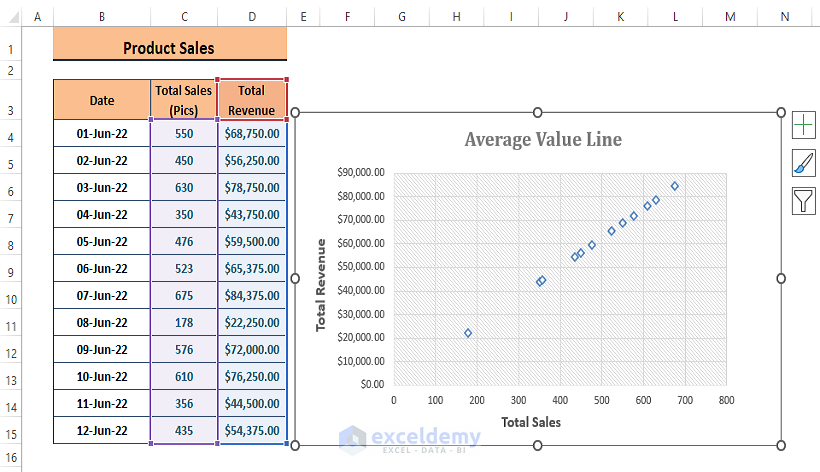Select cell with Product Sales title
The width and height of the screenshot is (820, 472).
coord(169,48)
